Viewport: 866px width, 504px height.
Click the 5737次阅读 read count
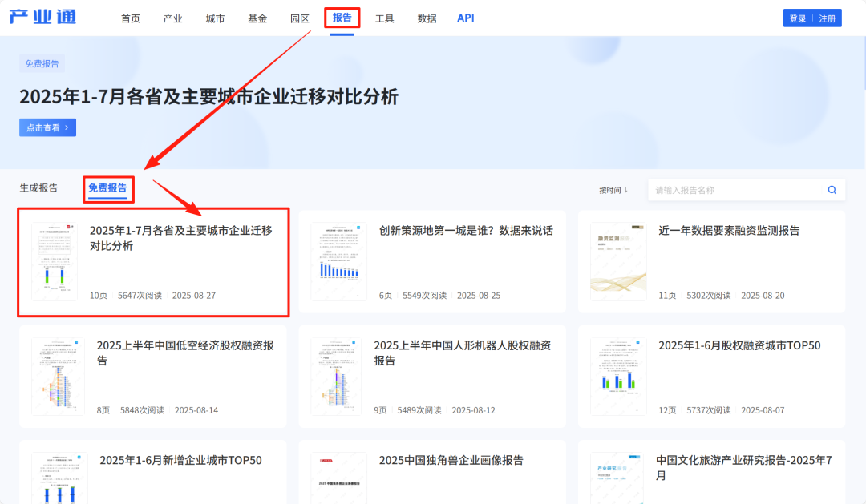(x=709, y=410)
